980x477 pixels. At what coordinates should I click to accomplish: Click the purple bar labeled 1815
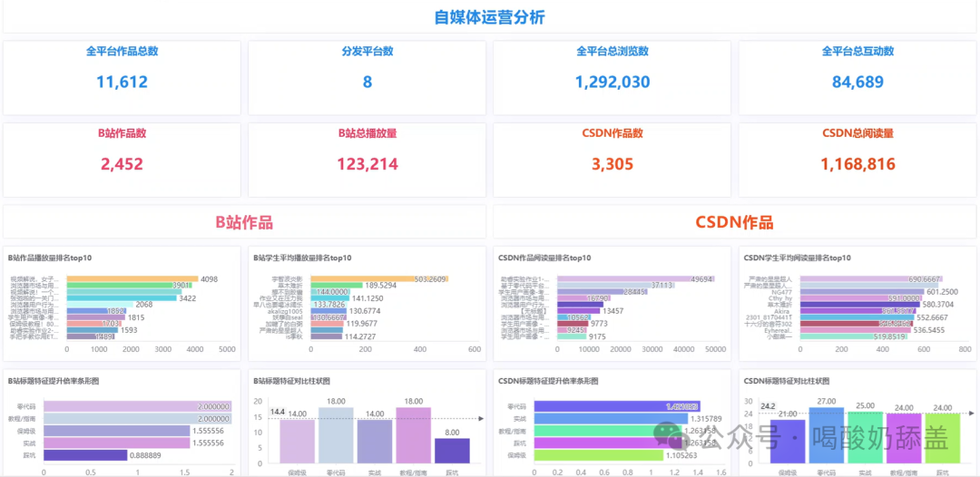point(96,317)
